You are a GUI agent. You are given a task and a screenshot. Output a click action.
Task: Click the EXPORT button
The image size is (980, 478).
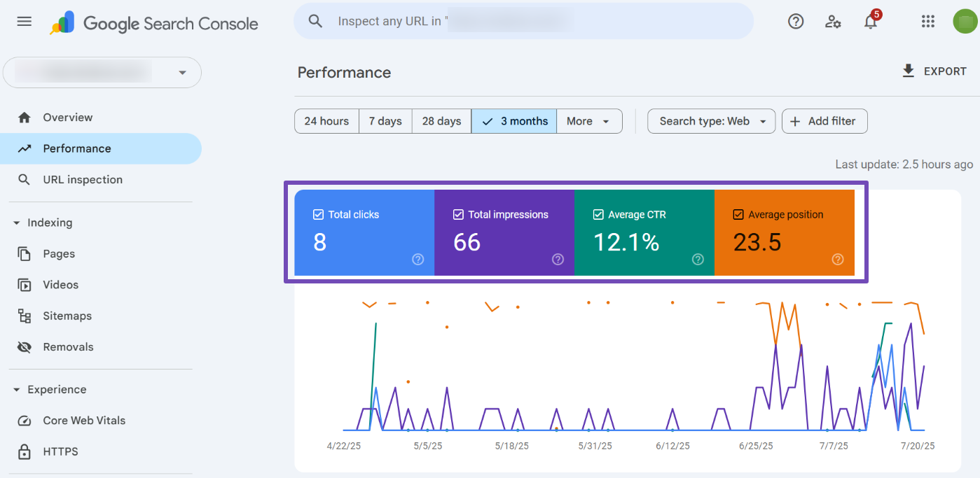(x=934, y=71)
